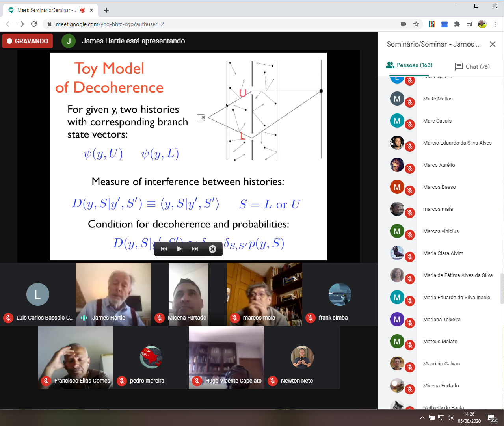Click the presented Toy Model of Decoherence slide

(x=188, y=156)
